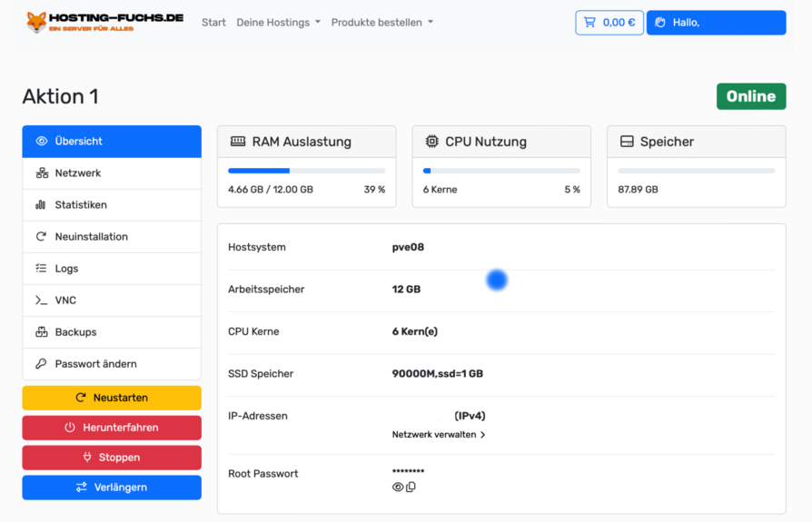Screen dimensions: 812x522
Task: Click the cart icon in the header
Action: pyautogui.click(x=589, y=23)
